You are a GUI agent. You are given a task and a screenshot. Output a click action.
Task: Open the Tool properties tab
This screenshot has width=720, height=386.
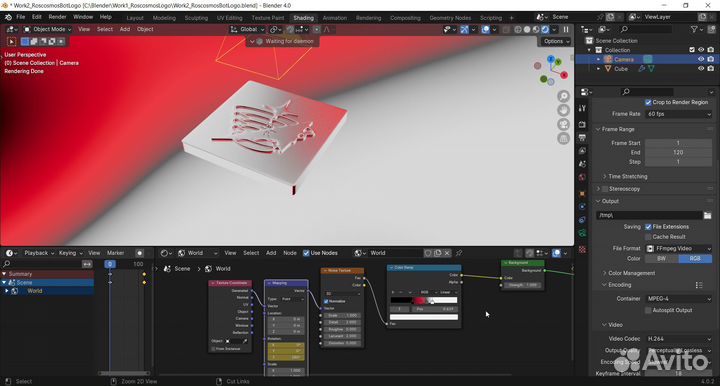point(582,108)
